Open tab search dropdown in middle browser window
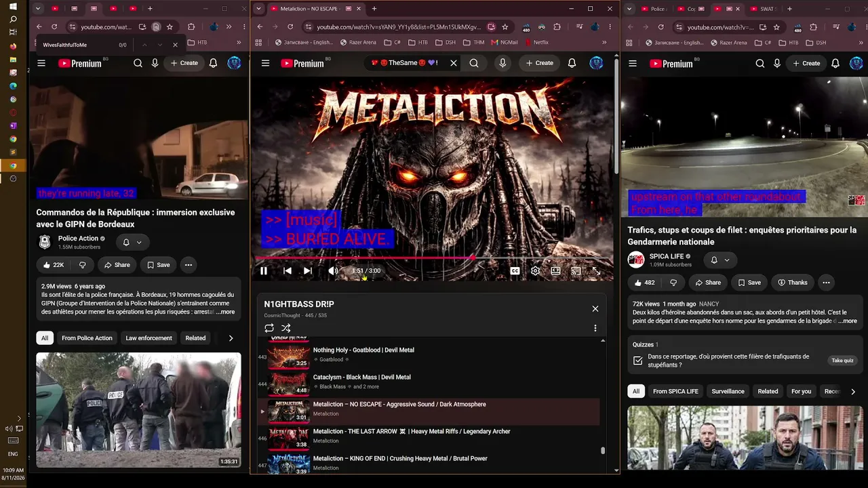This screenshot has height=488, width=868. (258, 9)
